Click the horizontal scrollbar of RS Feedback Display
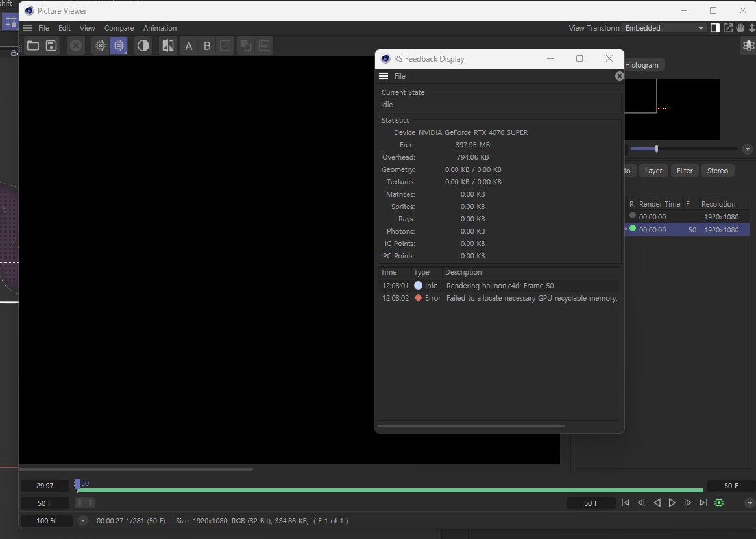 [x=471, y=426]
